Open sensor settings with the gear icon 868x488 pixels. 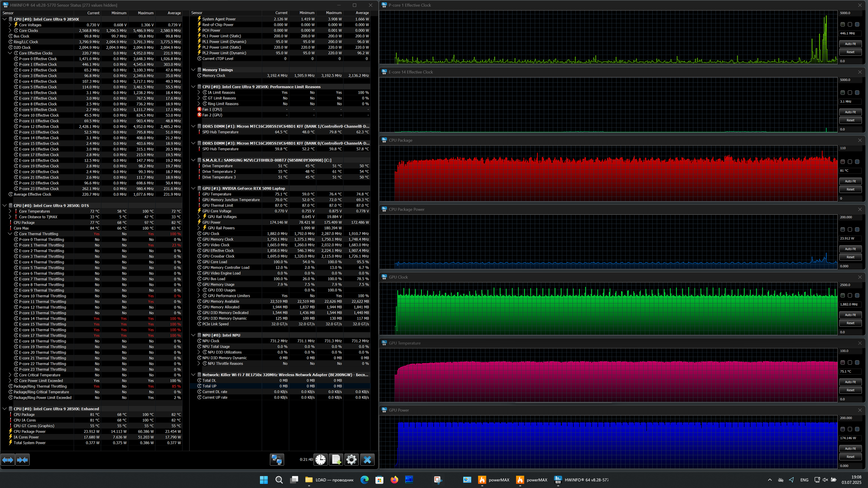351,460
